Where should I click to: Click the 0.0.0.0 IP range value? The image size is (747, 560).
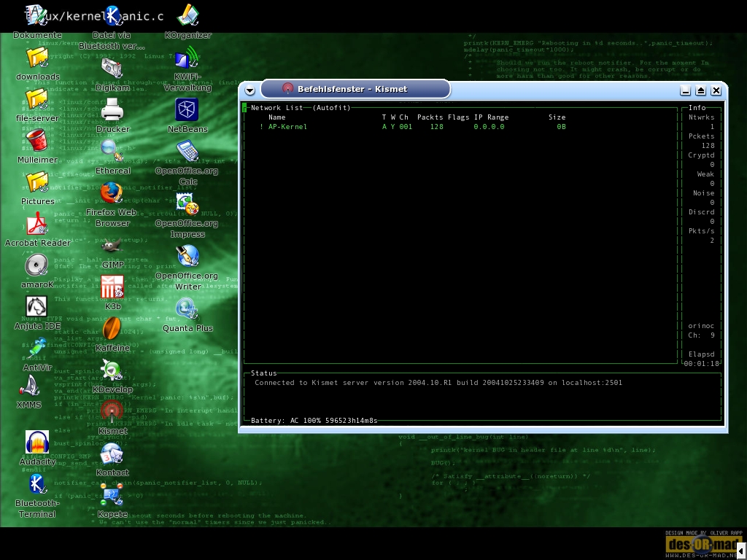click(489, 127)
